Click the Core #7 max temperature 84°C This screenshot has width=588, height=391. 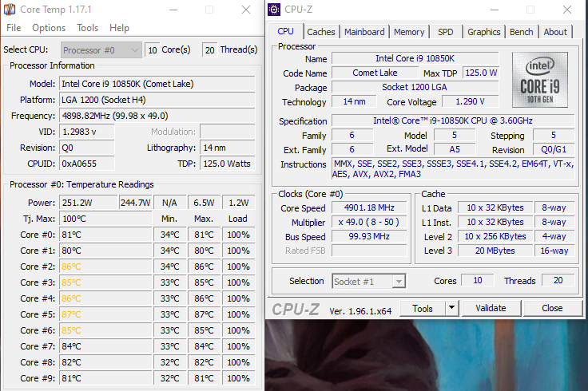(204, 346)
